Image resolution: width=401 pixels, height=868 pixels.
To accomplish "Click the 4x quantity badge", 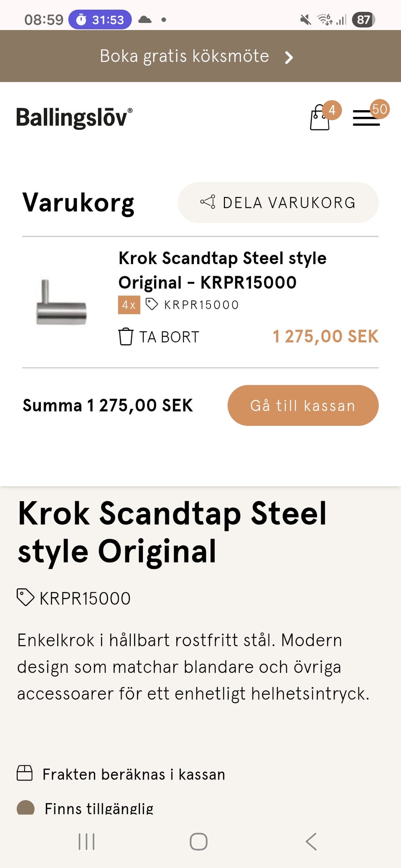I will coord(129,305).
